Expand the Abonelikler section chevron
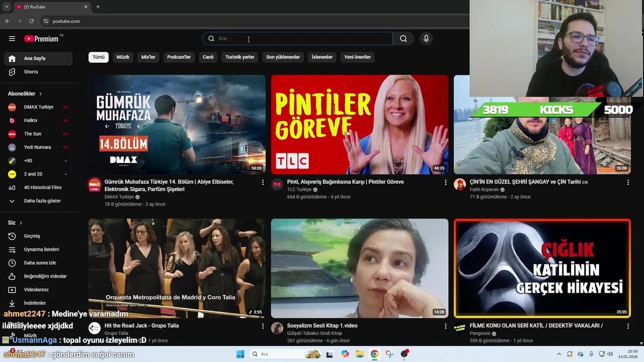644x362 pixels. (41, 94)
